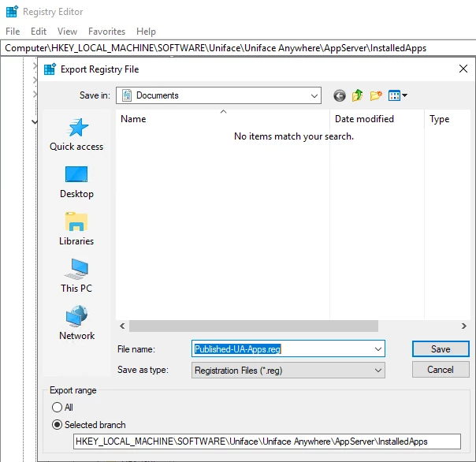
Task: Click the Up One Level folder icon
Action: (357, 95)
